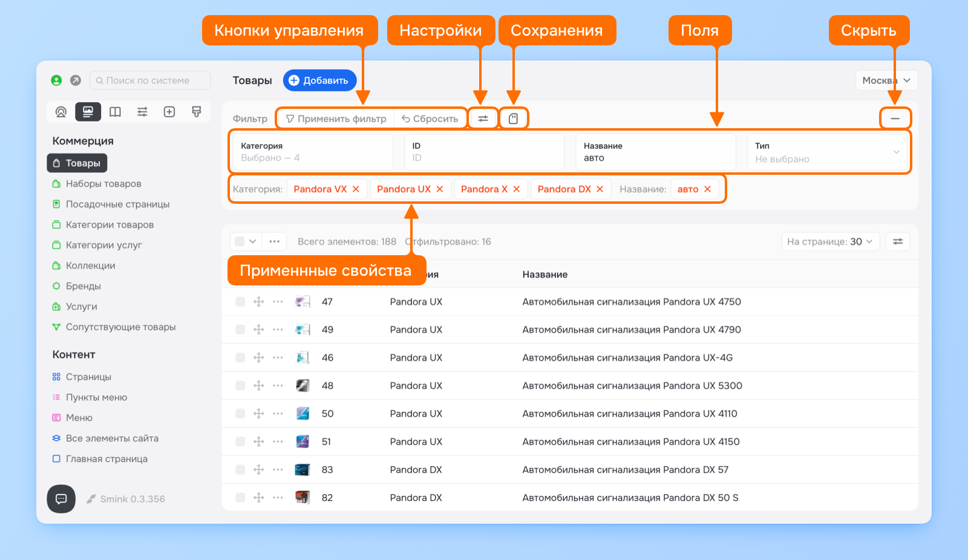Open Страницы in Контент section
Screen dimensions: 968x560
82,377
